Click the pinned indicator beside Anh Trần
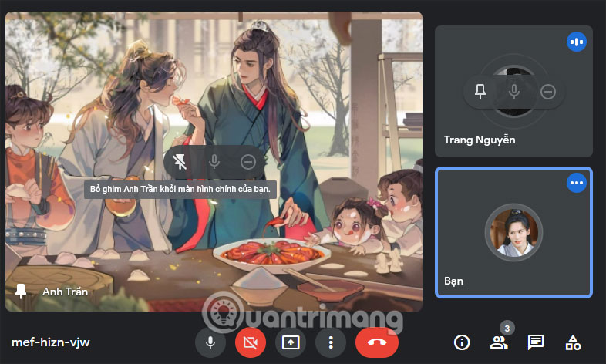The width and height of the screenshot is (606, 364). tap(21, 292)
